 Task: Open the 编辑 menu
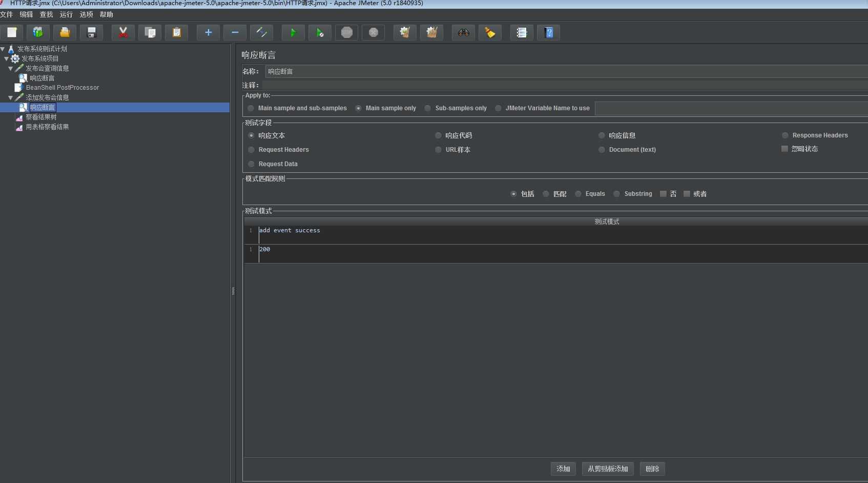coord(26,14)
